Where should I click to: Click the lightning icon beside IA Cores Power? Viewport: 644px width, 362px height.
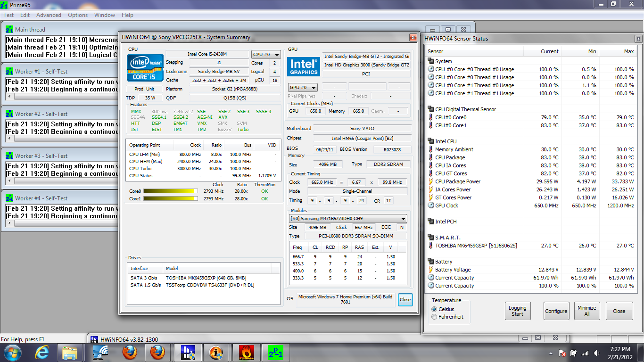point(431,189)
